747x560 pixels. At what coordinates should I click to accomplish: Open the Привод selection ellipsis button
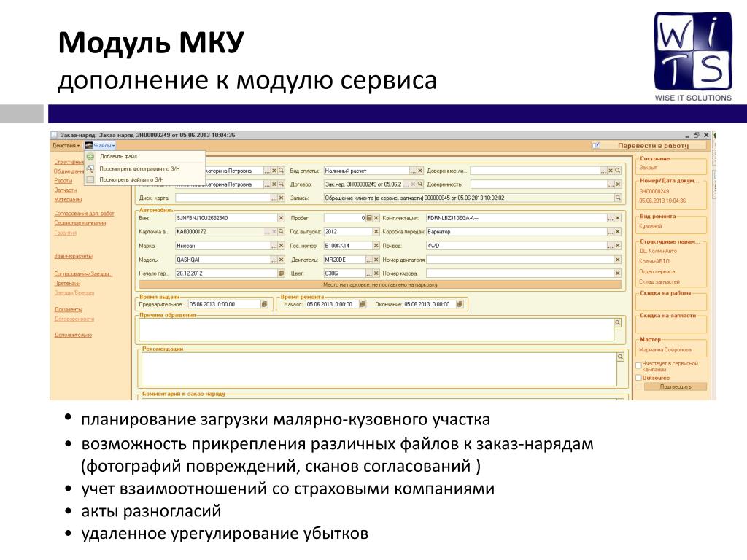pos(611,246)
